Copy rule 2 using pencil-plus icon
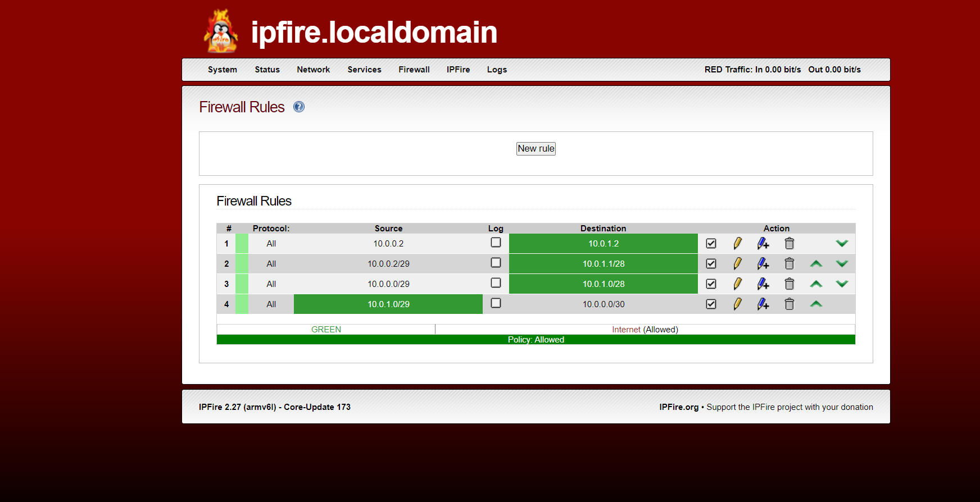Screen dimensions: 980x502 pos(763,263)
